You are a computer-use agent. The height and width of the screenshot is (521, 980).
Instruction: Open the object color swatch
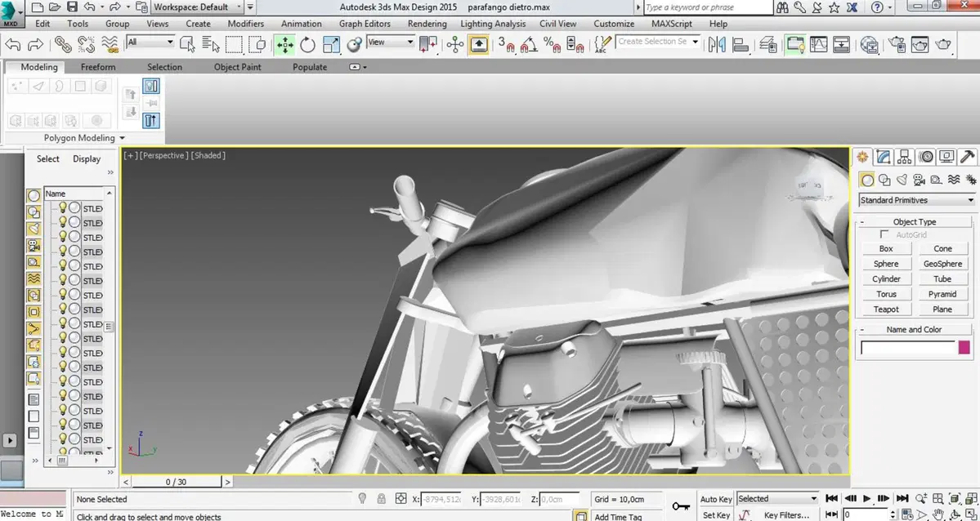point(964,347)
